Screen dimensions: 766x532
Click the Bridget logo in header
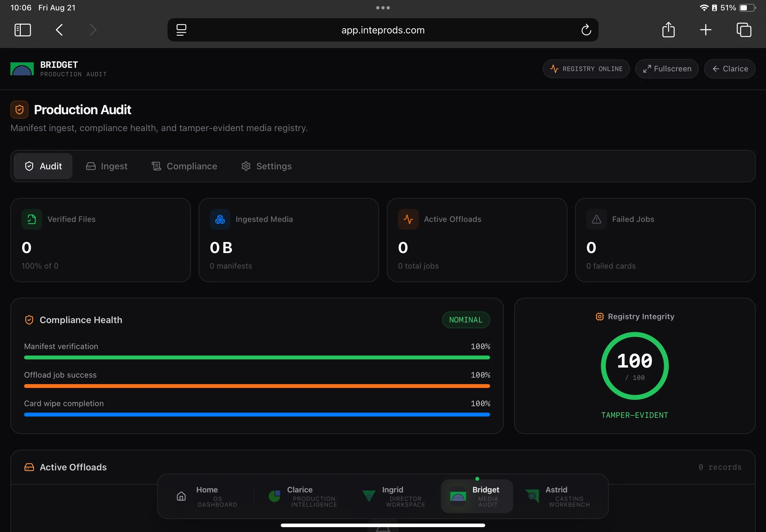(x=22, y=69)
